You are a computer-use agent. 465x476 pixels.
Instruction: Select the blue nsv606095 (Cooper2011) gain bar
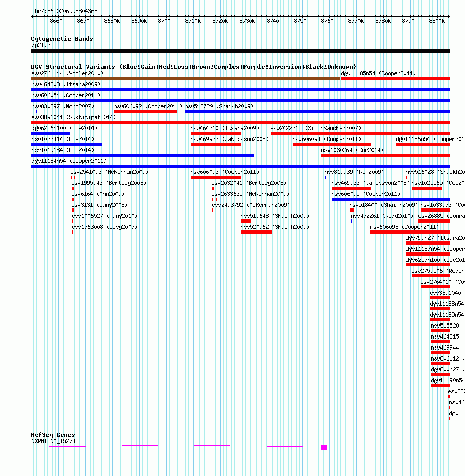(x=391, y=199)
